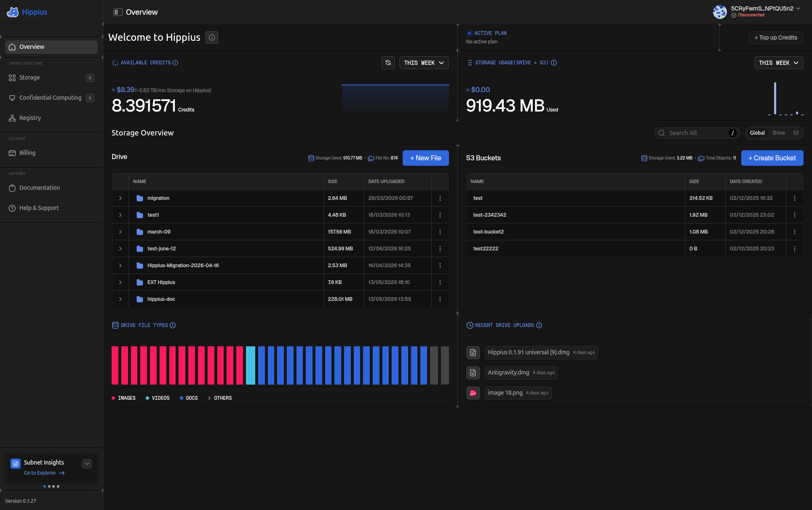This screenshot has width=812, height=510.
Task: Open the Welcome to Hippius info icon
Action: pyautogui.click(x=212, y=37)
